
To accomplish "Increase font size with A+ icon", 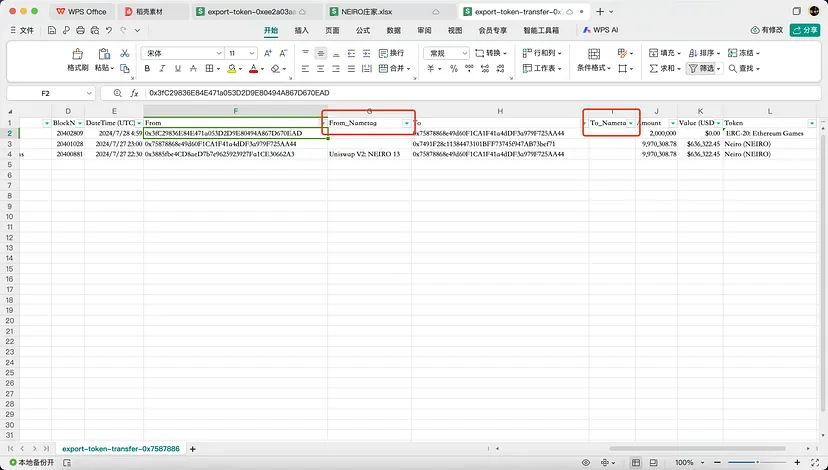I will pyautogui.click(x=268, y=53).
